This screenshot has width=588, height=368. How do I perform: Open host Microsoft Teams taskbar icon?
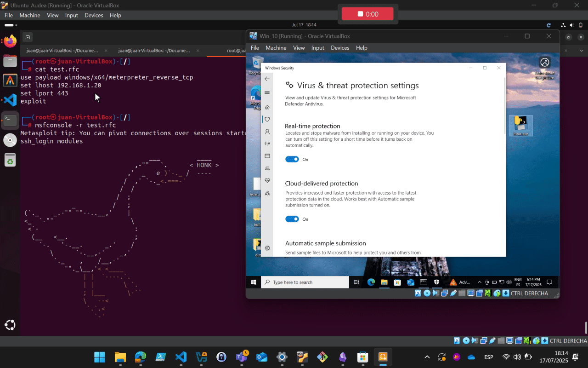(x=242, y=357)
